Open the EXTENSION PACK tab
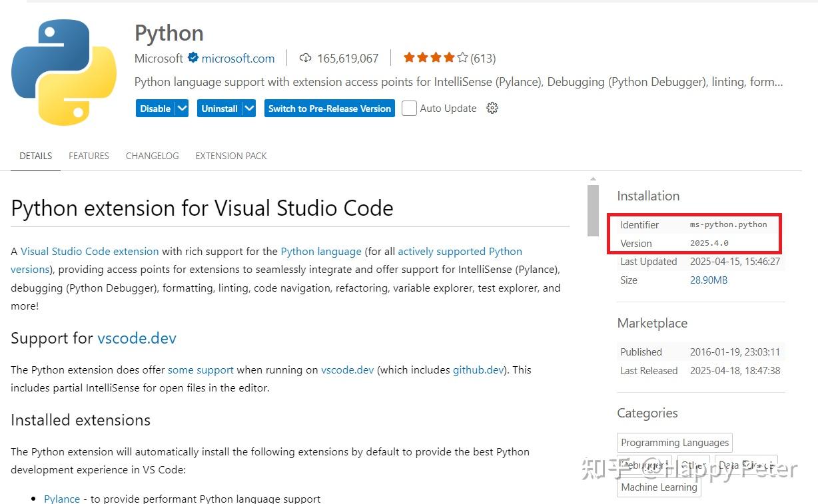 click(231, 156)
